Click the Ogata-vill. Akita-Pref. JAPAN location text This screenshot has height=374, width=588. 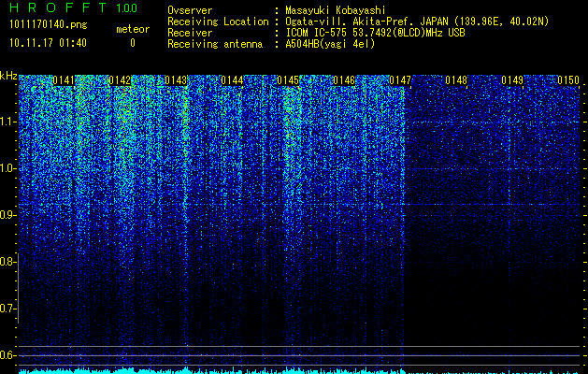tap(417, 22)
